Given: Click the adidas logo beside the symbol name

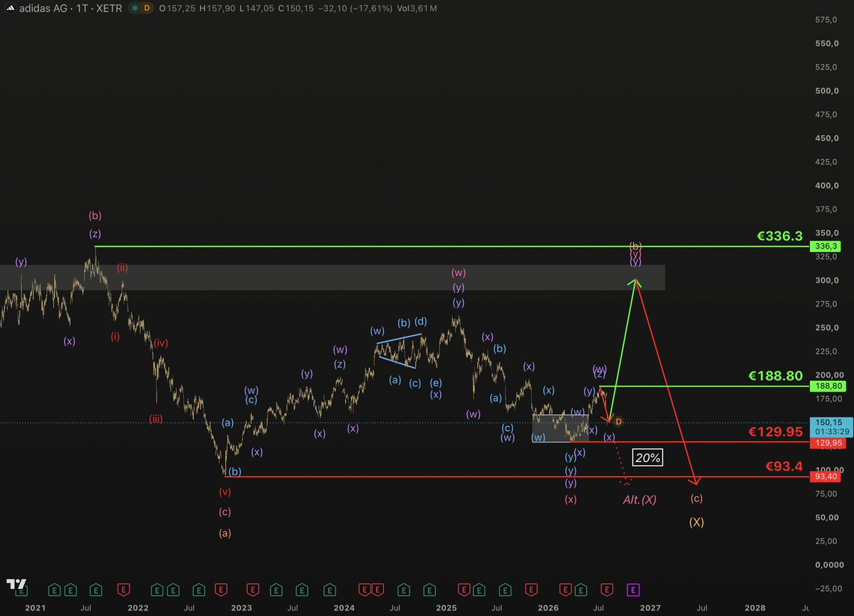Looking at the screenshot, I should point(11,8).
